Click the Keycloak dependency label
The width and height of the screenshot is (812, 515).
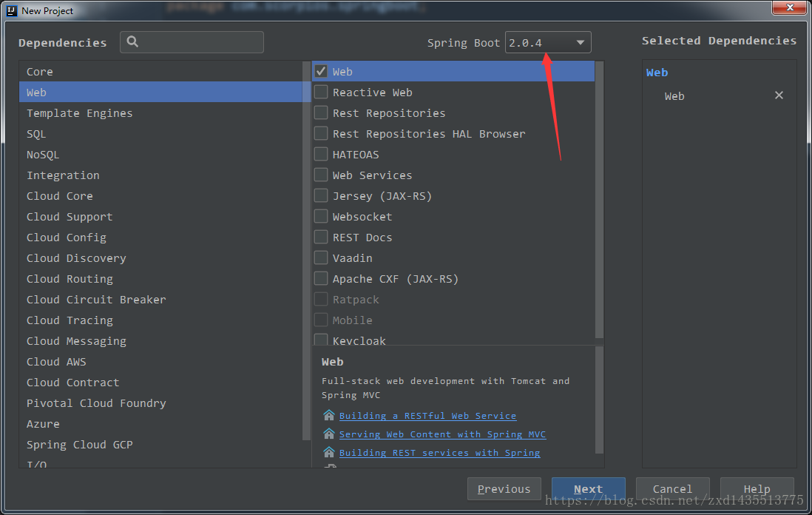click(359, 340)
